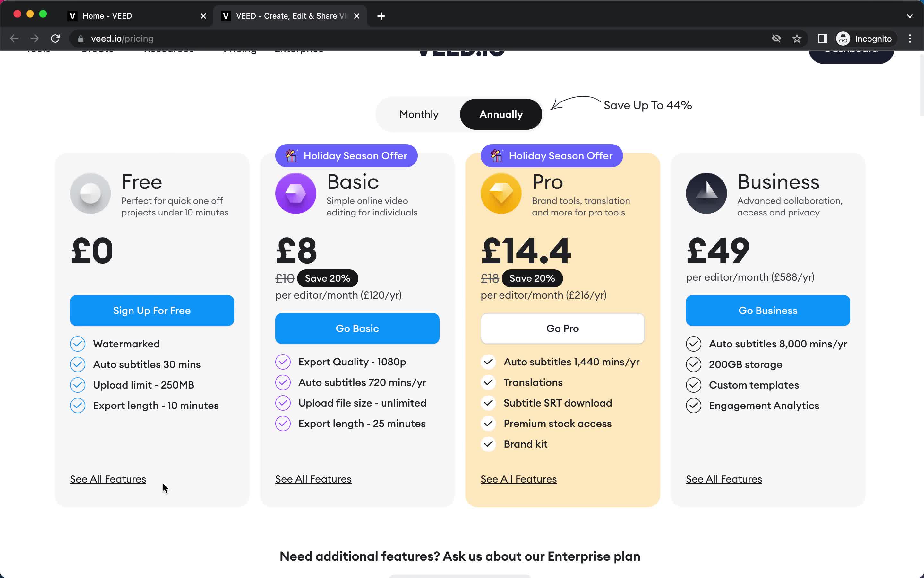Click the Save 20% badge on Basic
Image resolution: width=924 pixels, height=578 pixels.
(328, 278)
